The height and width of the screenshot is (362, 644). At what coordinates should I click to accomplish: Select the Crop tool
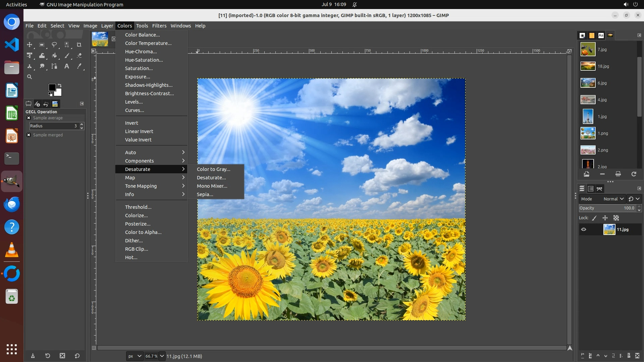tap(79, 45)
